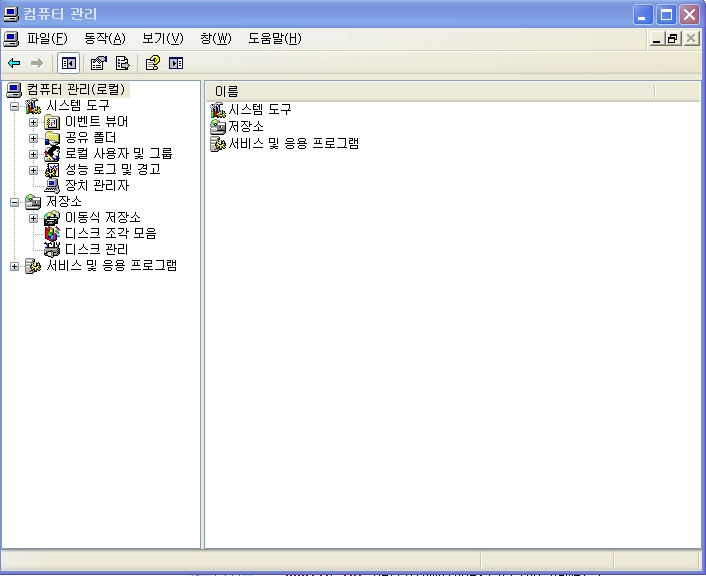Screen dimensions: 706x576
Task: Open the 파일(F) menu
Action: pyautogui.click(x=47, y=39)
